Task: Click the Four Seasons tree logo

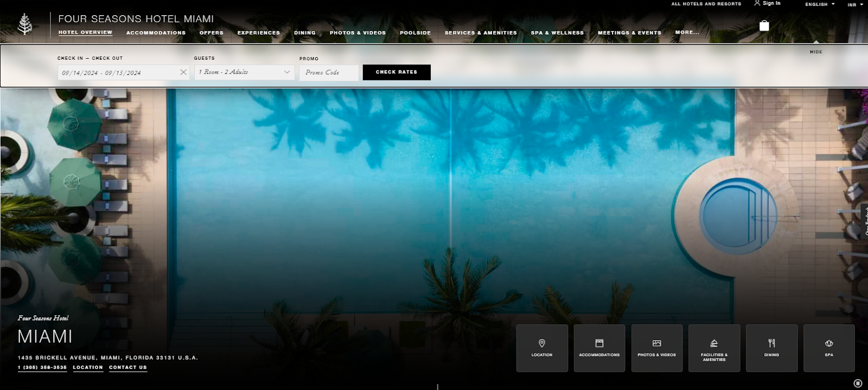Action: coord(24,24)
